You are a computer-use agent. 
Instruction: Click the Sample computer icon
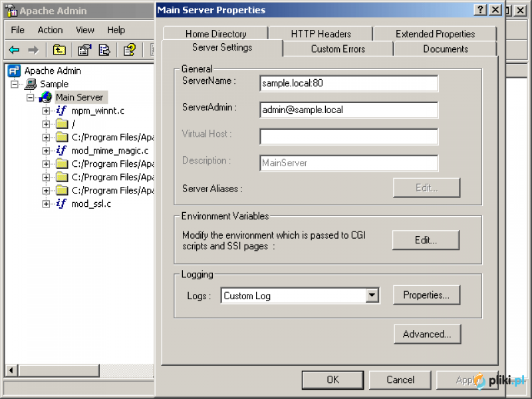(x=31, y=84)
